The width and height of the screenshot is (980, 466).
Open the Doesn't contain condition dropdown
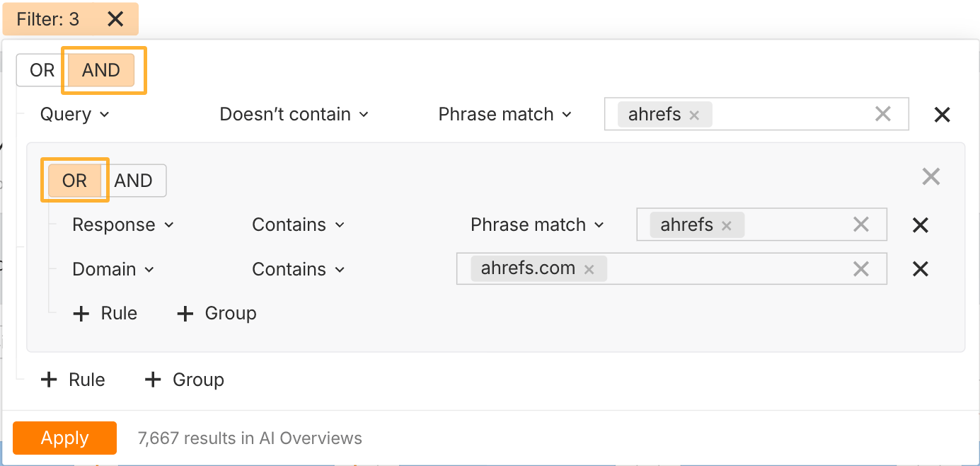click(x=294, y=115)
